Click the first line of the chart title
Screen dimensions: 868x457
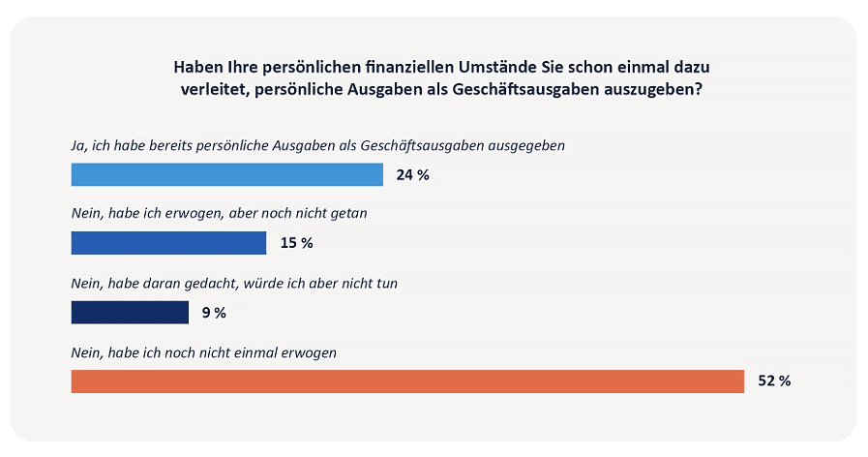pos(434,68)
